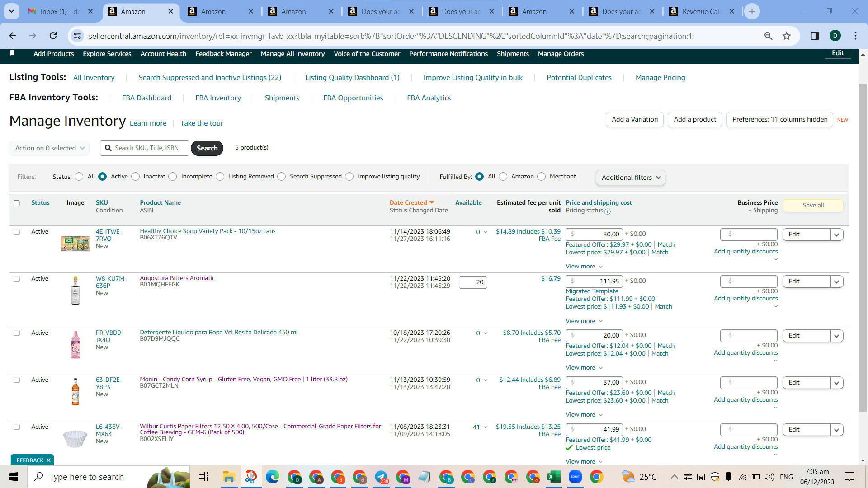Tick the select-all checkbox in table header
Screen dimensions: 868x488
pyautogui.click(x=17, y=203)
